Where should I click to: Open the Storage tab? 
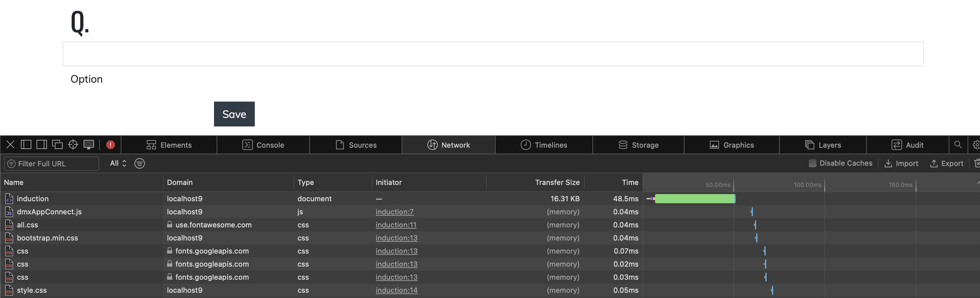click(x=638, y=145)
